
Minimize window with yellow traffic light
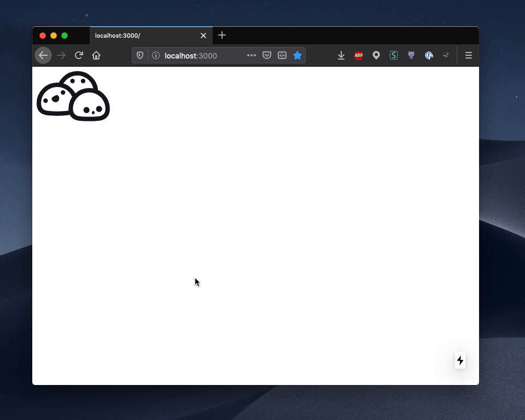pos(54,36)
